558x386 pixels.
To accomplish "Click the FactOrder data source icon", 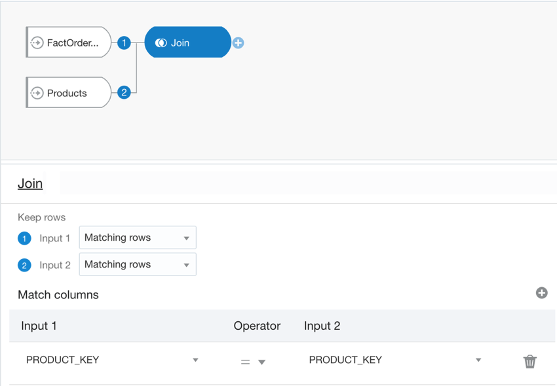I will (37, 43).
